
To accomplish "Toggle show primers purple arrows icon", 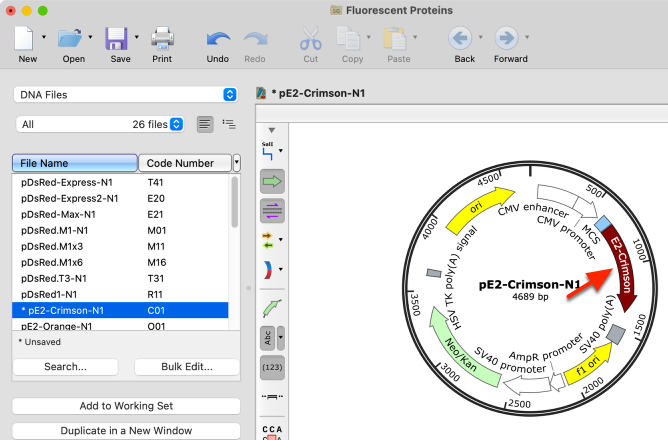I will pyautogui.click(x=272, y=211).
